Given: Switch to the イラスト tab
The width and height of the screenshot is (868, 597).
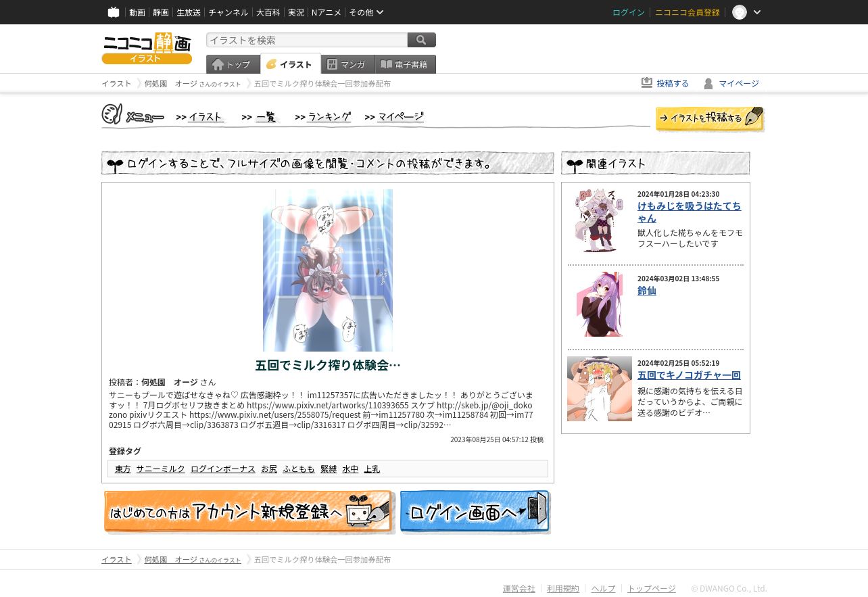Looking at the screenshot, I should pyautogui.click(x=290, y=64).
